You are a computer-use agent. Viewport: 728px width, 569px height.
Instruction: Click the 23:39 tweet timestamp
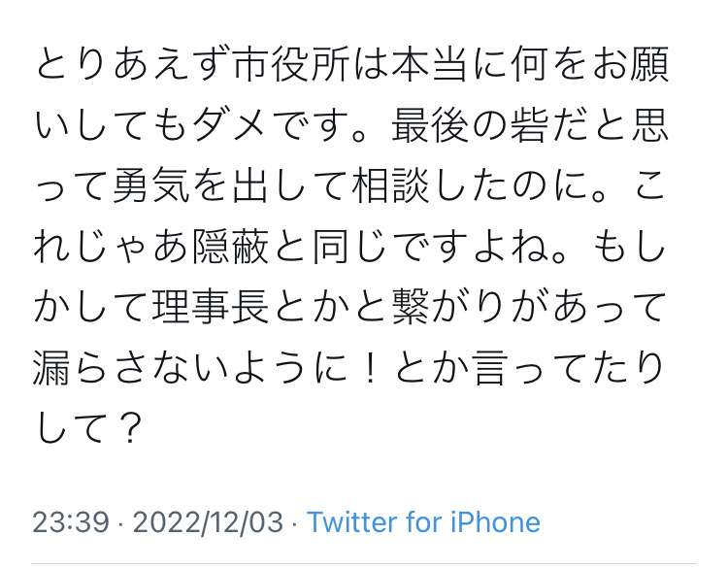[x=71, y=521]
